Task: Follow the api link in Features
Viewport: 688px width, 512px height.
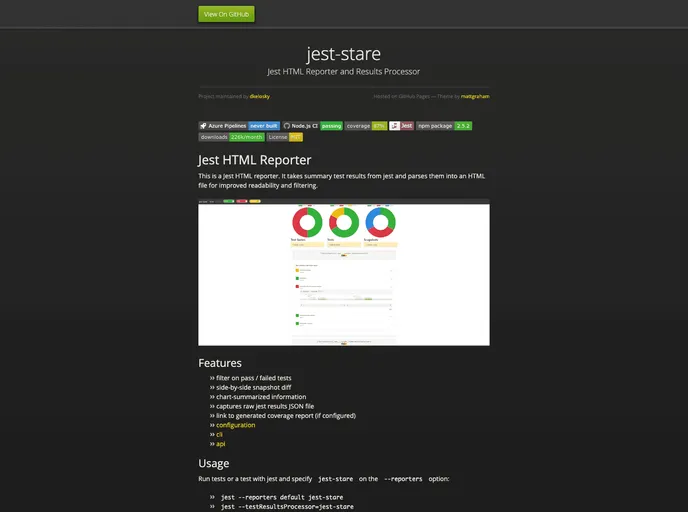Action: tap(221, 444)
